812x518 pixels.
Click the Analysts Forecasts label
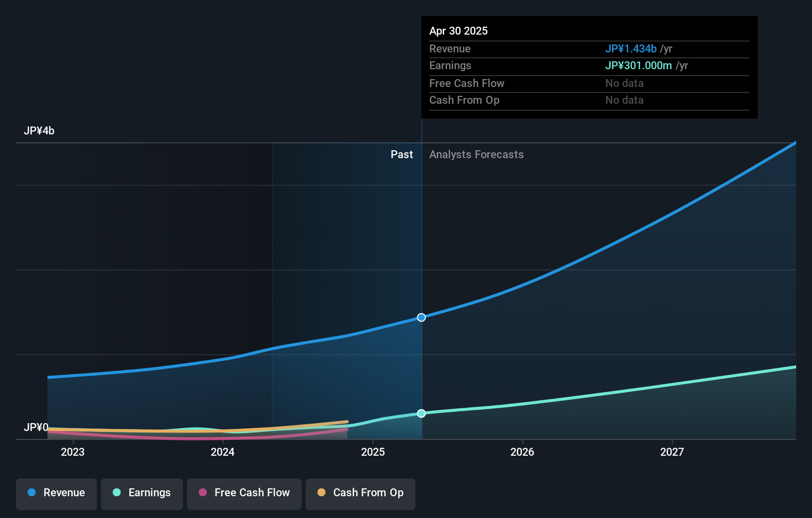(476, 155)
